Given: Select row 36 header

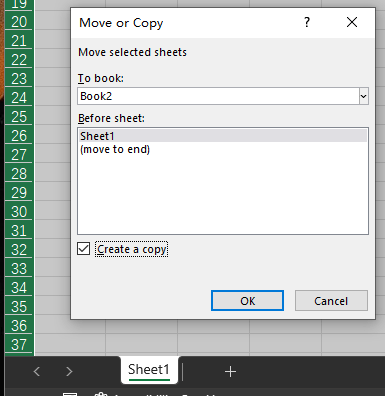Looking at the screenshot, I should pyautogui.click(x=19, y=326).
